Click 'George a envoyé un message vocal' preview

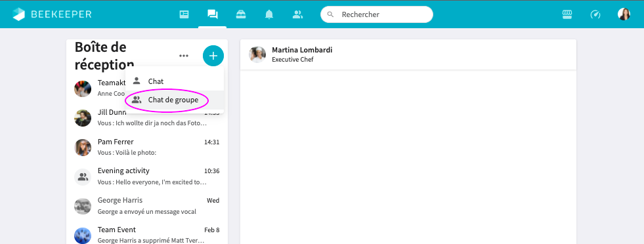[x=146, y=212]
